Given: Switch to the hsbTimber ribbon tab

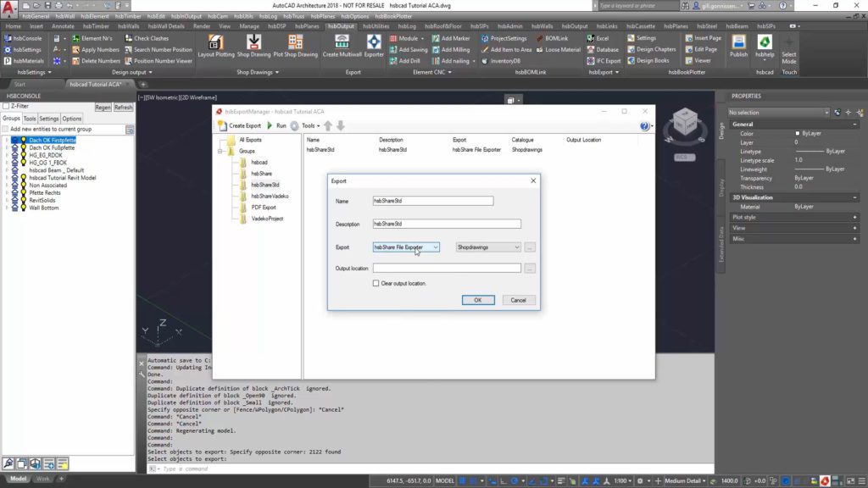Looking at the screenshot, I should coord(96,26).
